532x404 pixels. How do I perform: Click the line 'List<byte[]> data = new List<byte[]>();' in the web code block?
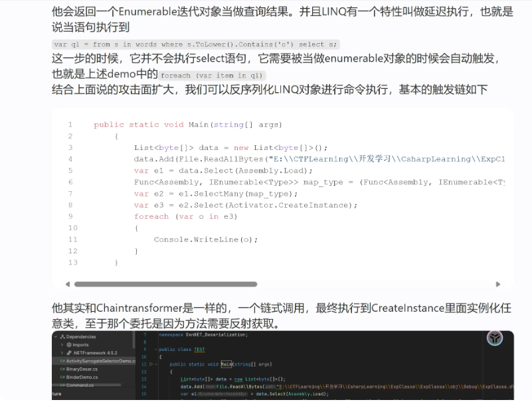230,148
